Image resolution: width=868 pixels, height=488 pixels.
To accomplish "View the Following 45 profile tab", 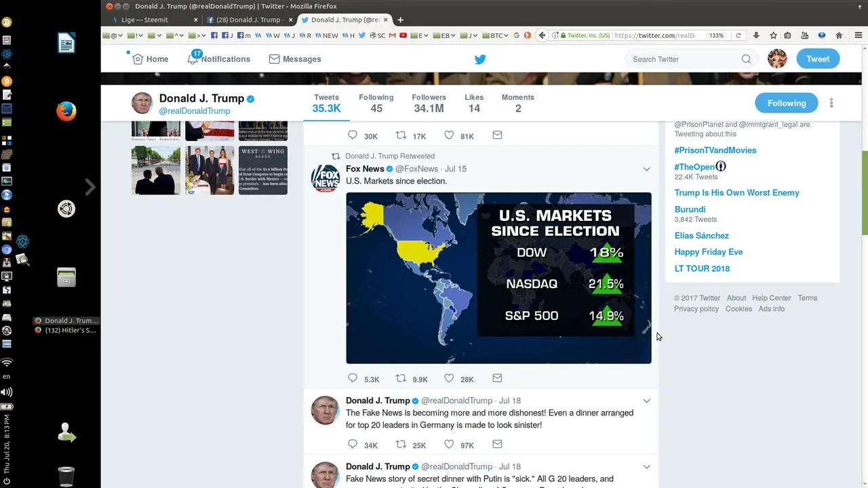I will (x=376, y=103).
